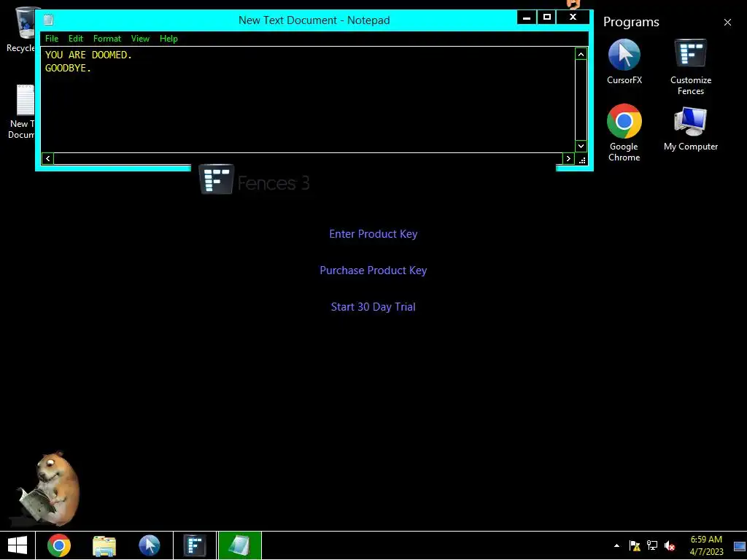747x560 pixels.
Task: Open the File menu in Notepad
Action: (x=52, y=39)
